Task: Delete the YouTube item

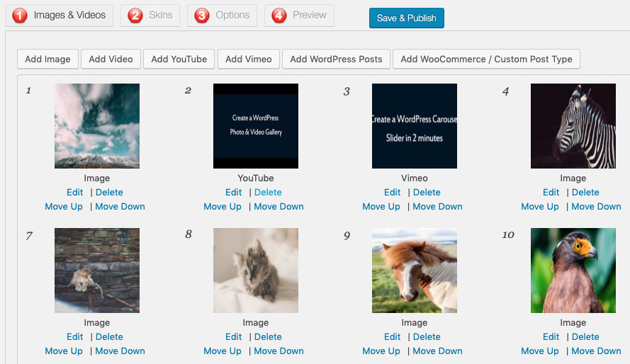Action: 268,192
